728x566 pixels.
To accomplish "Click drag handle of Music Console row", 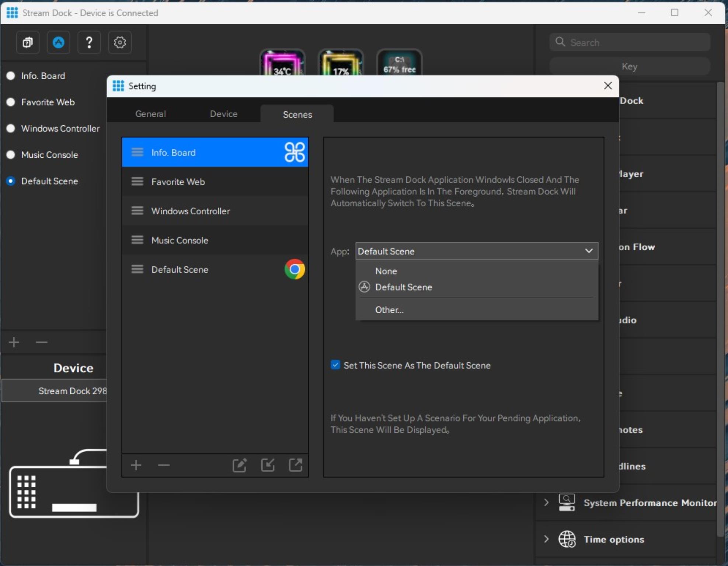I will [x=137, y=240].
